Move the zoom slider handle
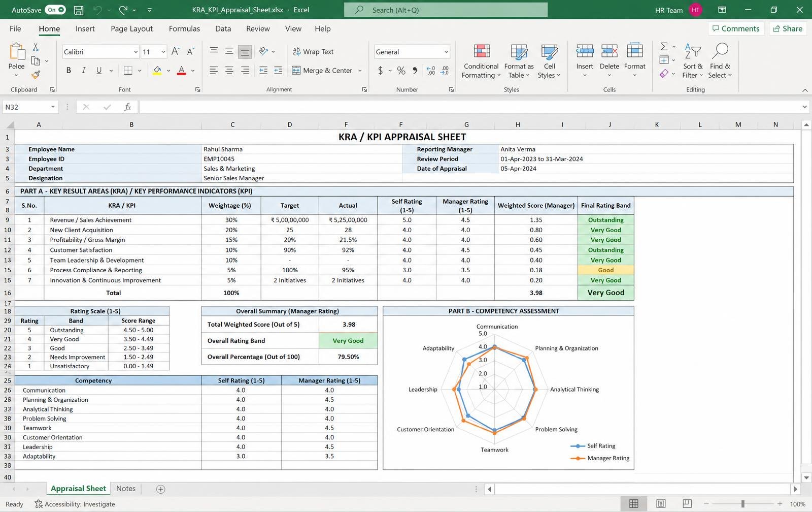Image resolution: width=812 pixels, height=512 pixels. 742,504
